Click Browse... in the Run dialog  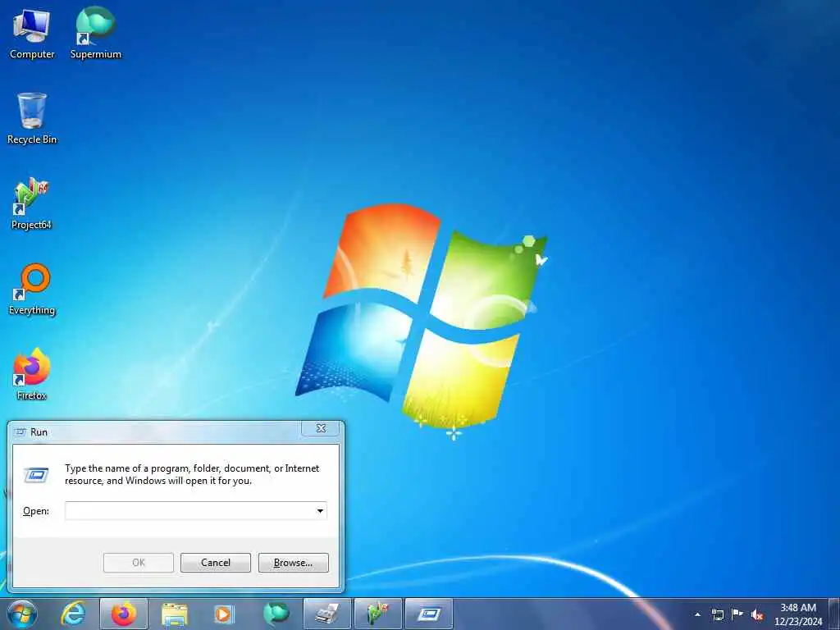(x=293, y=563)
